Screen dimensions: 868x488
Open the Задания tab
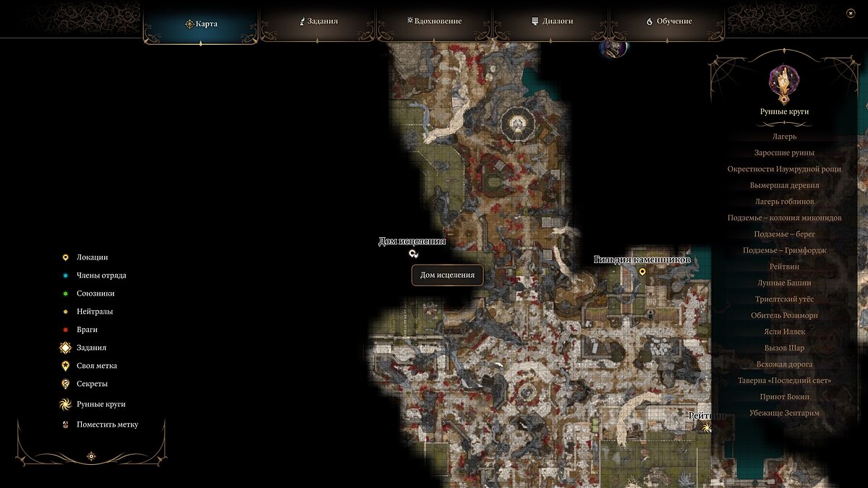(319, 22)
